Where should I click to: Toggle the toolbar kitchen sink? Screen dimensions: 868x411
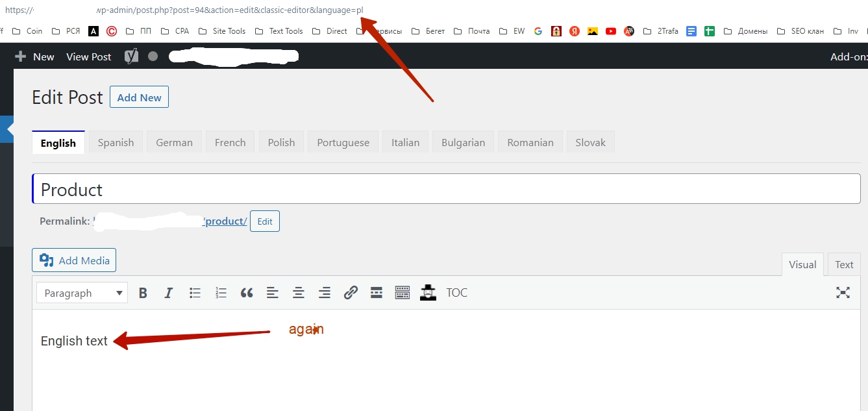pos(403,293)
